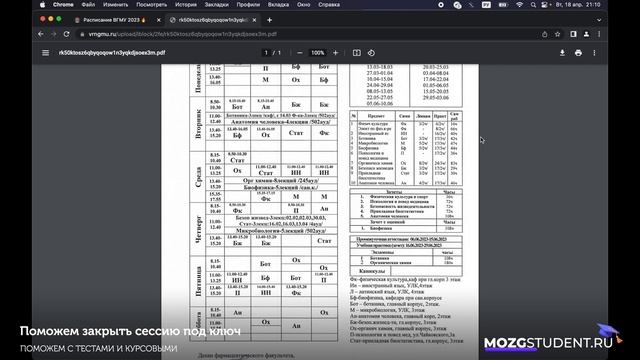Share this page icon in address bar
Viewport: 640px width, 360px height.
click(544, 34)
